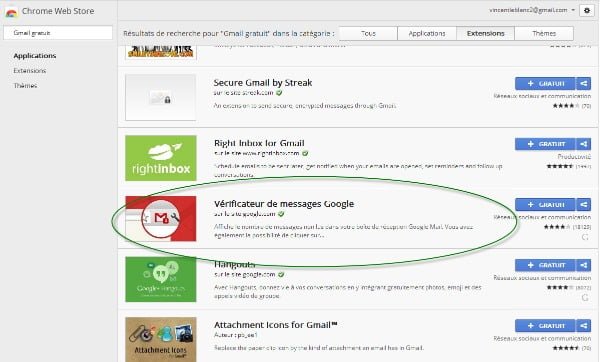600x362 pixels.
Task: Click the Chrome Web Store logo
Action: pos(11,12)
